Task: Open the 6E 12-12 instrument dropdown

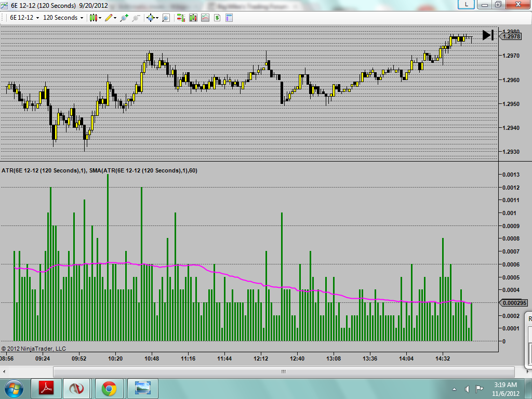Action: point(24,18)
